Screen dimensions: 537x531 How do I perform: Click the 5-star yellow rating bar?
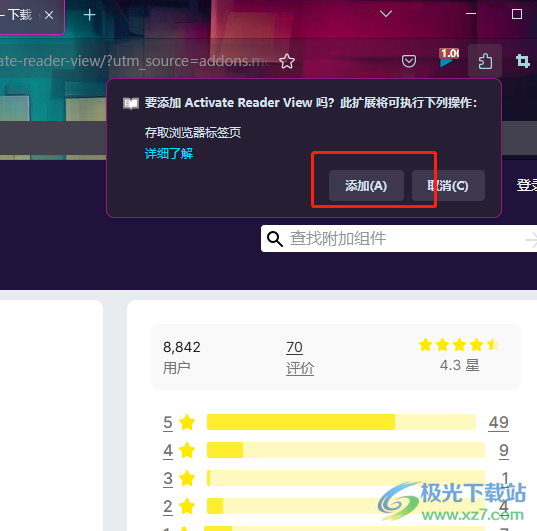coord(341,422)
